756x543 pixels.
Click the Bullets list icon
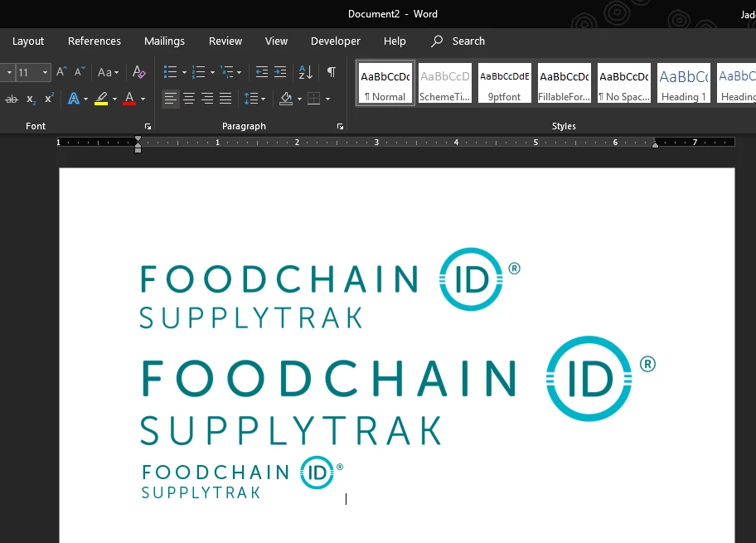(170, 72)
